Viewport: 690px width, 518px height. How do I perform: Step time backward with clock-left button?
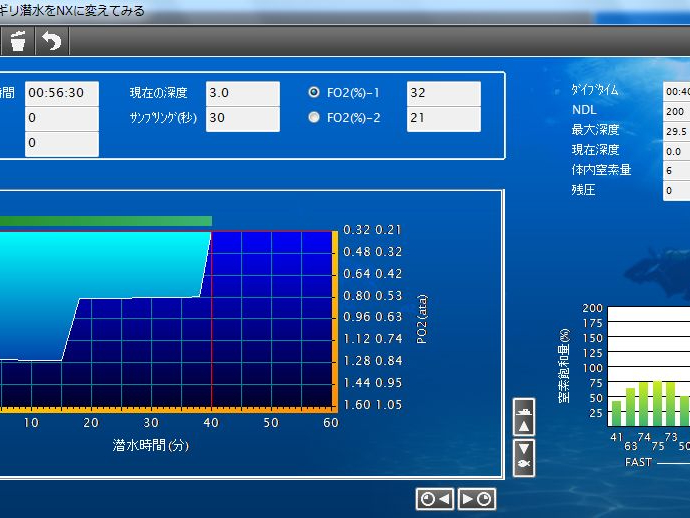(x=434, y=499)
